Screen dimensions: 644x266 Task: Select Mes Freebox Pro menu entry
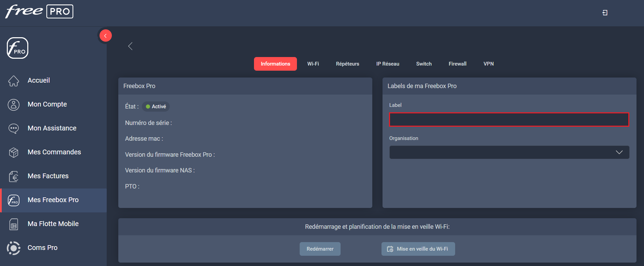pos(53,200)
